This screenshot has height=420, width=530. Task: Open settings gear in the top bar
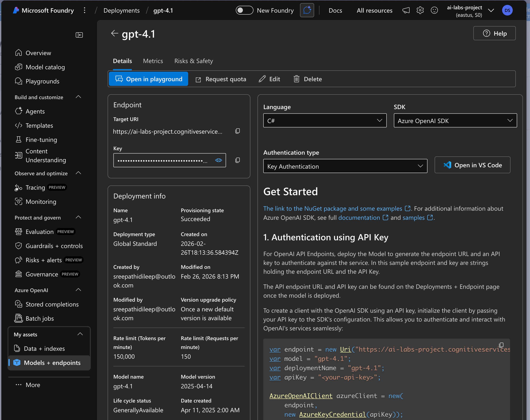point(420,10)
